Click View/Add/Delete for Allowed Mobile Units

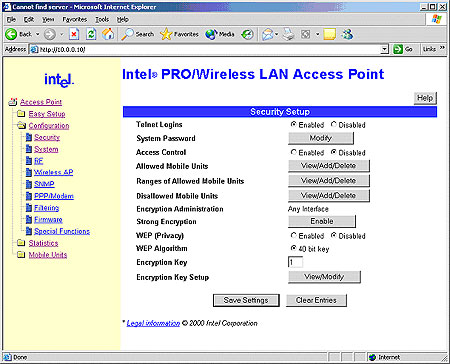[329, 166]
